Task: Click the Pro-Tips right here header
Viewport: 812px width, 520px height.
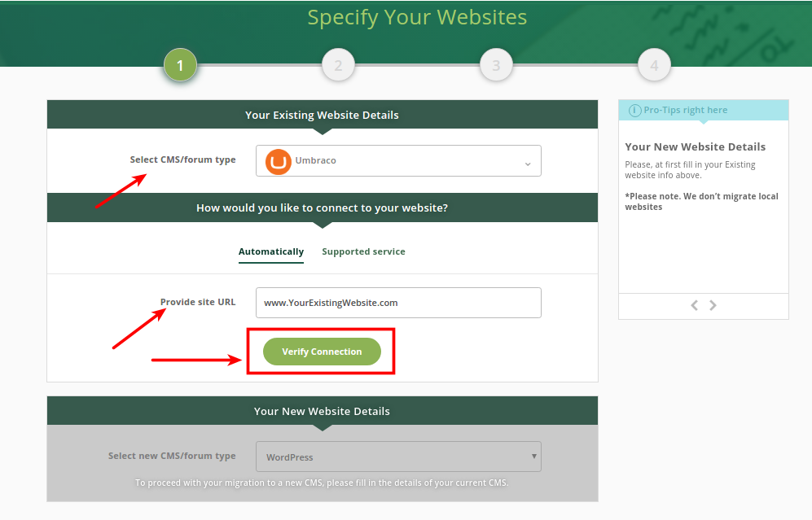Action: 703,110
